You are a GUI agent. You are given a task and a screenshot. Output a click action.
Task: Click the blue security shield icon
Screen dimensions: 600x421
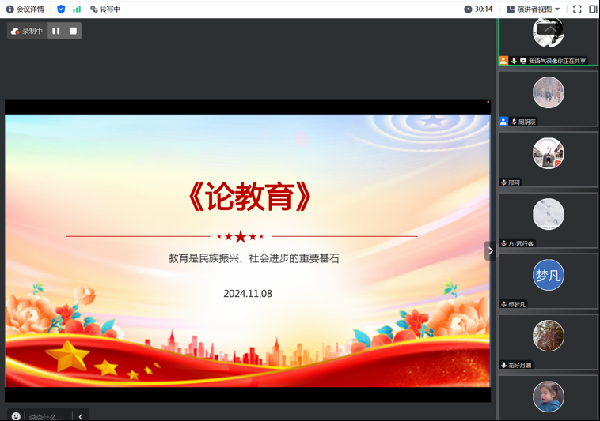click(x=61, y=9)
